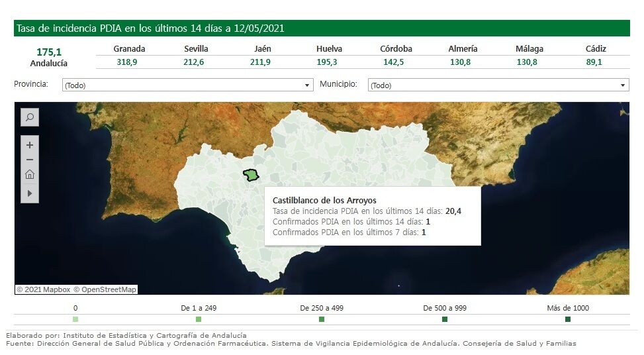Zoom out with the minus button
The image size is (644, 355).
click(x=30, y=160)
